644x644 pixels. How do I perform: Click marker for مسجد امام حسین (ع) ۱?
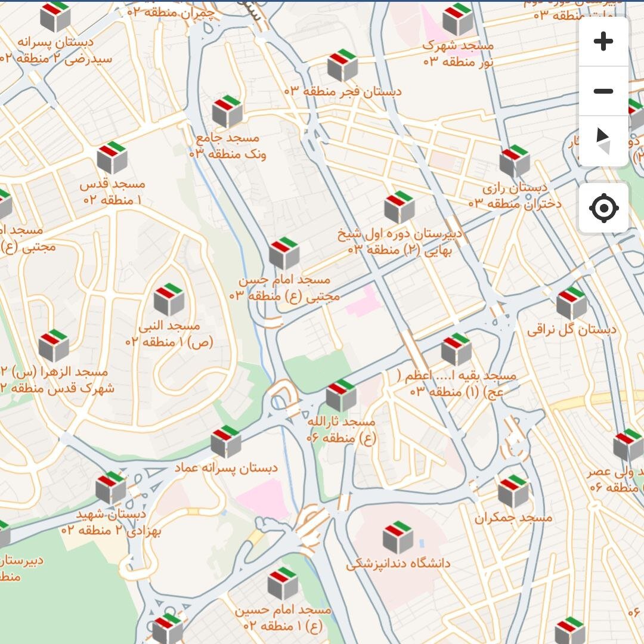click(283, 584)
